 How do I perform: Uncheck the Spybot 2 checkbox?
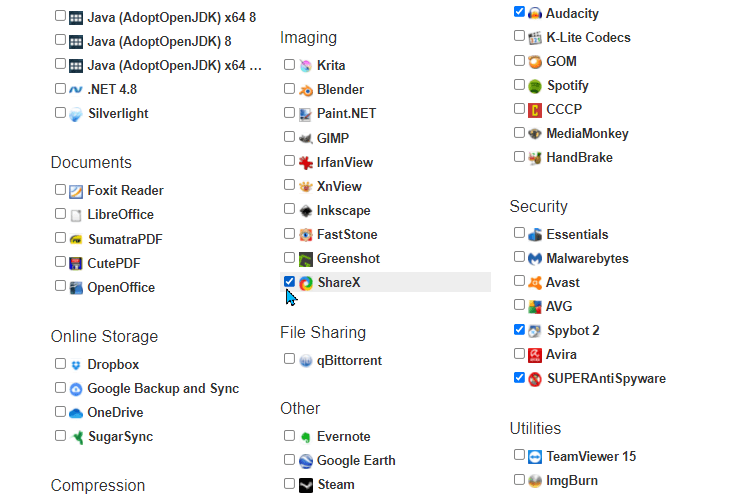tap(519, 329)
